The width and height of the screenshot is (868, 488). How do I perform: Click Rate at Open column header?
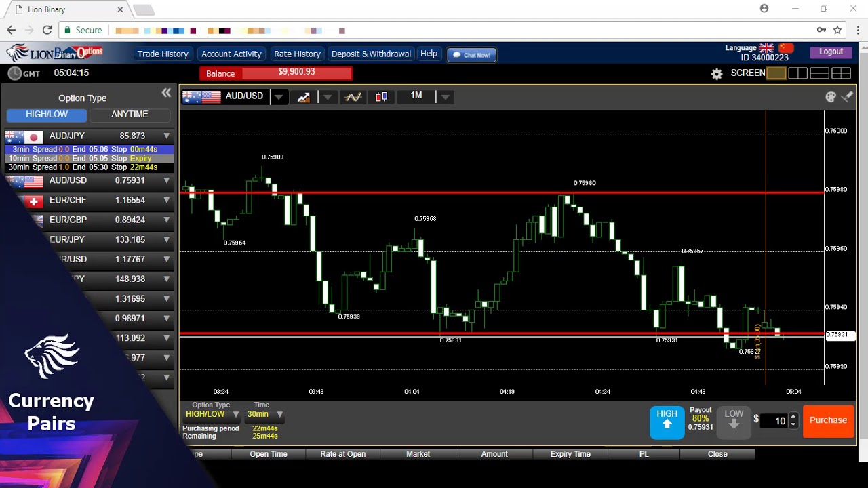click(x=343, y=454)
